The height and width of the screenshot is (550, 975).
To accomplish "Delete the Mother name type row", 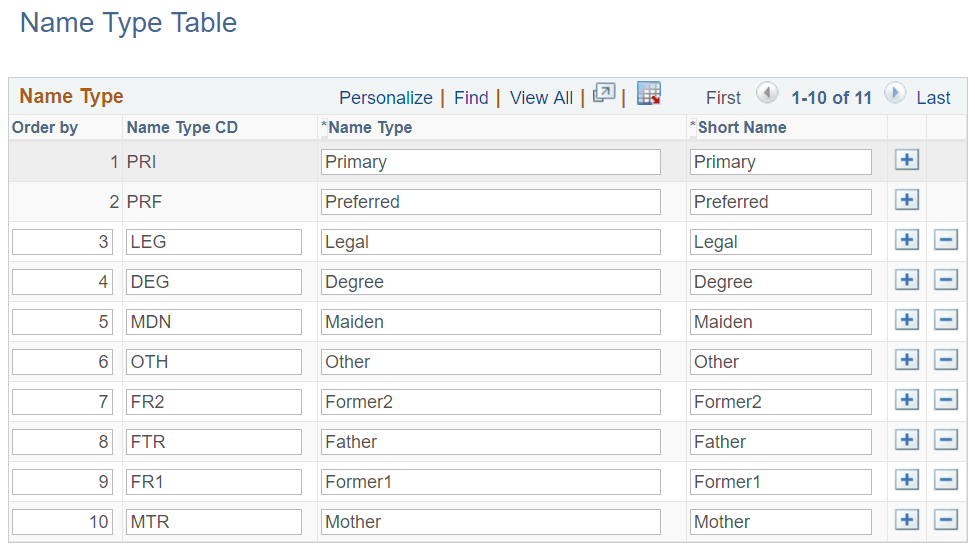I will 946,520.
